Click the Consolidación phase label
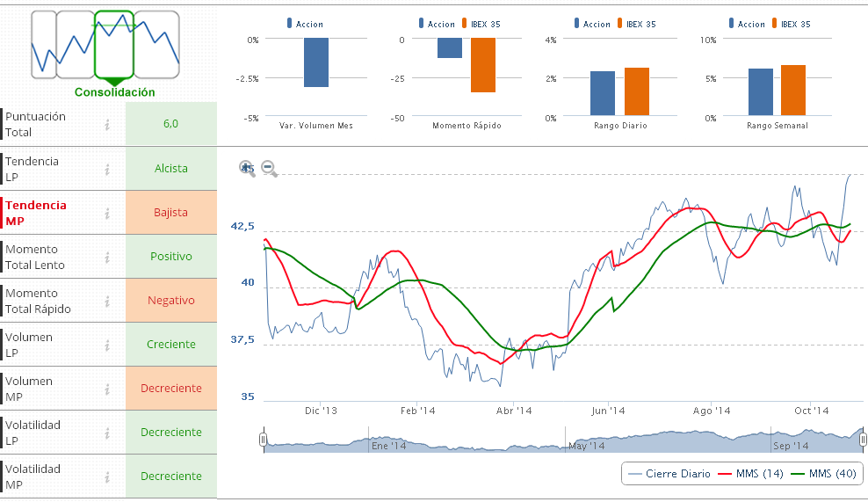868x502 pixels. pyautogui.click(x=114, y=92)
